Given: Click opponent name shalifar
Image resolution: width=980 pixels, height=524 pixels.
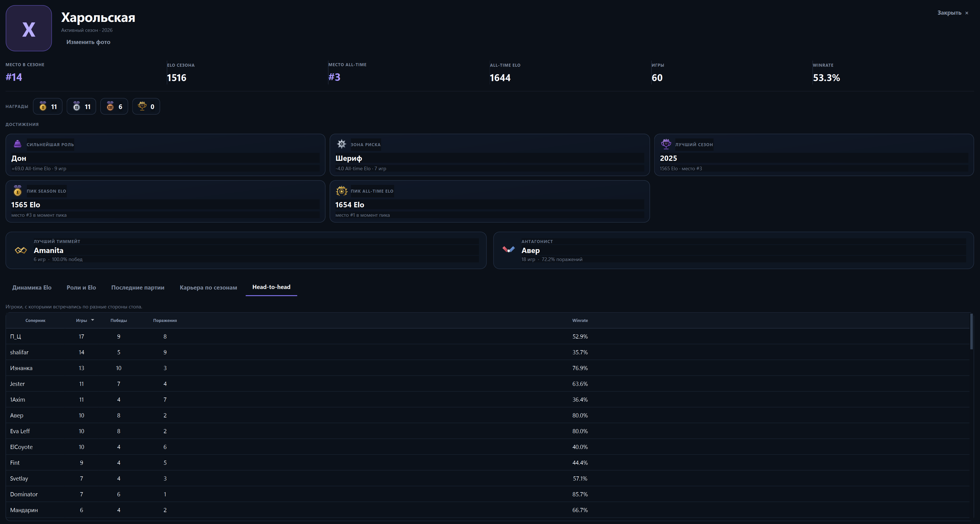Looking at the screenshot, I should [x=19, y=352].
